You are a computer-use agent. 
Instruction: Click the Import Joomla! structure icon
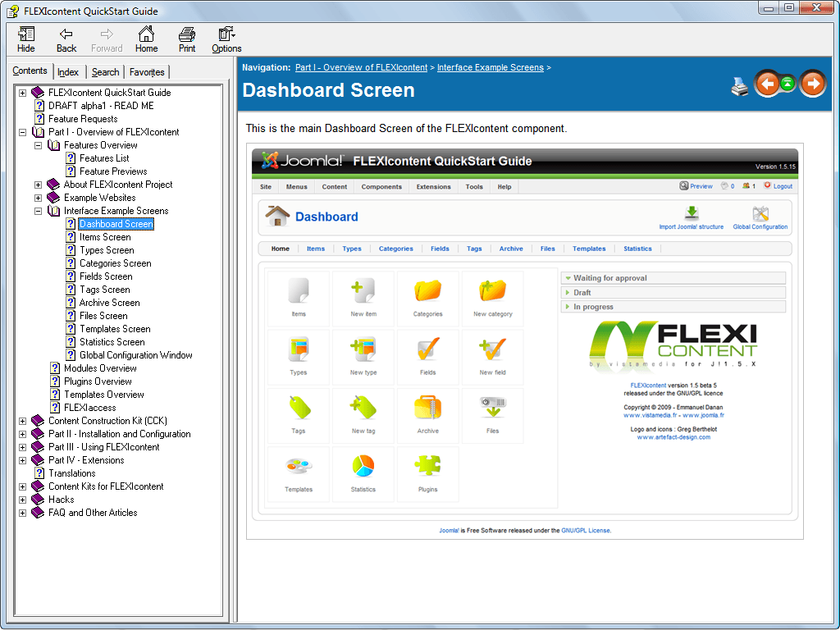(x=691, y=213)
